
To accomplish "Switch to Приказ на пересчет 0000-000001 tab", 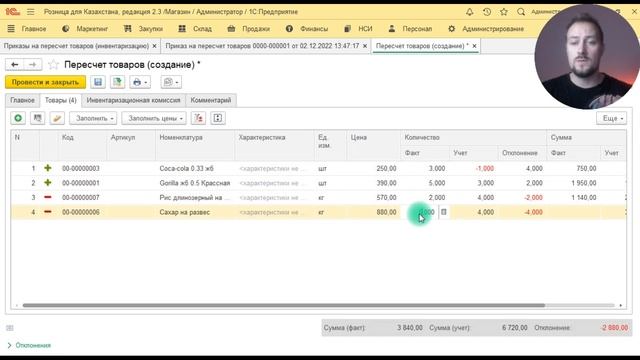I will [x=262, y=46].
